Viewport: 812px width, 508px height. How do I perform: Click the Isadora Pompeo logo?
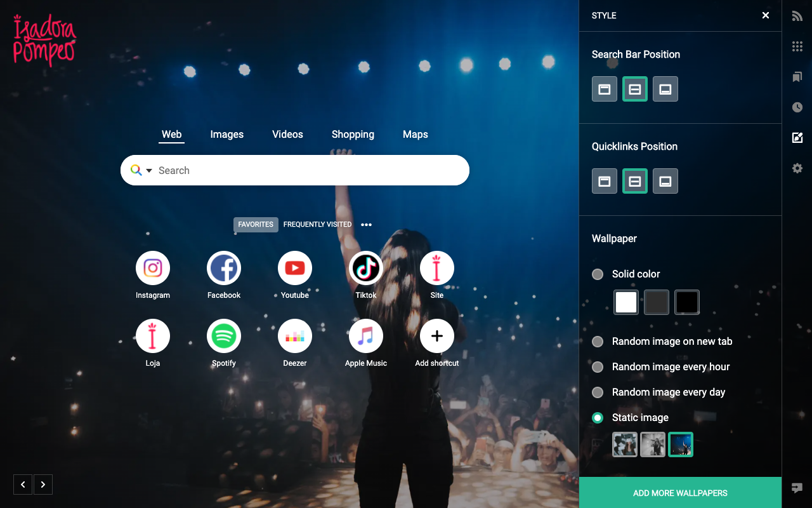click(44, 41)
